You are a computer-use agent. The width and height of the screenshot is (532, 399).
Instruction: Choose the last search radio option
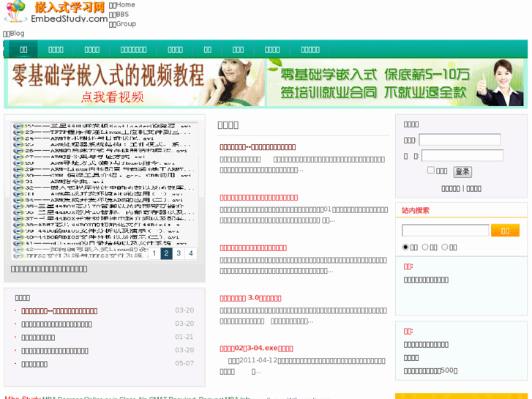[444, 247]
